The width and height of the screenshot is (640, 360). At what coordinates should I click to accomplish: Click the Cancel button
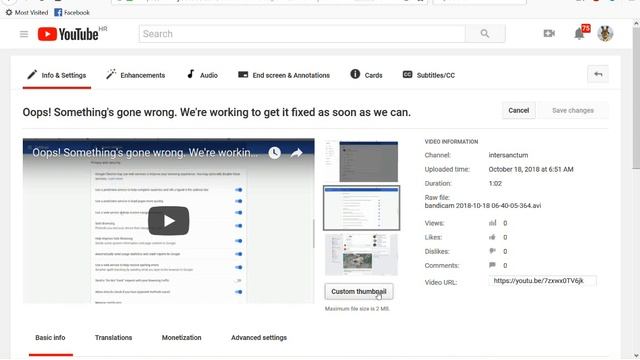coord(519,111)
